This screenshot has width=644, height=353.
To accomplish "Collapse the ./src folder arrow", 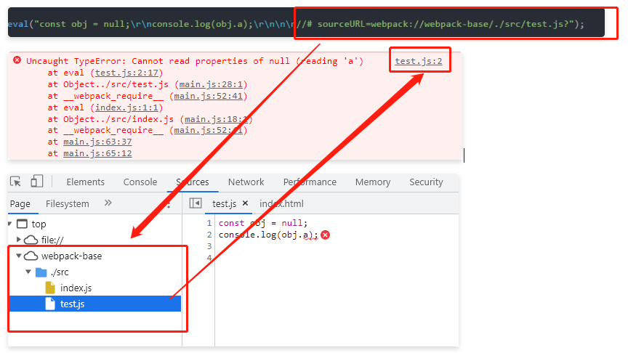I will tap(28, 272).
